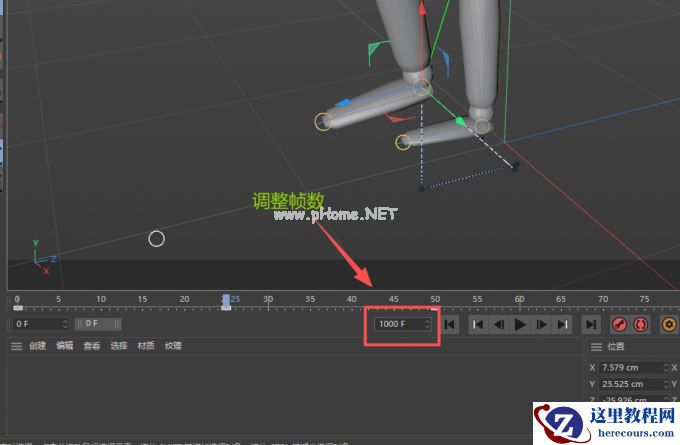Click the 位置 column header

click(x=616, y=347)
